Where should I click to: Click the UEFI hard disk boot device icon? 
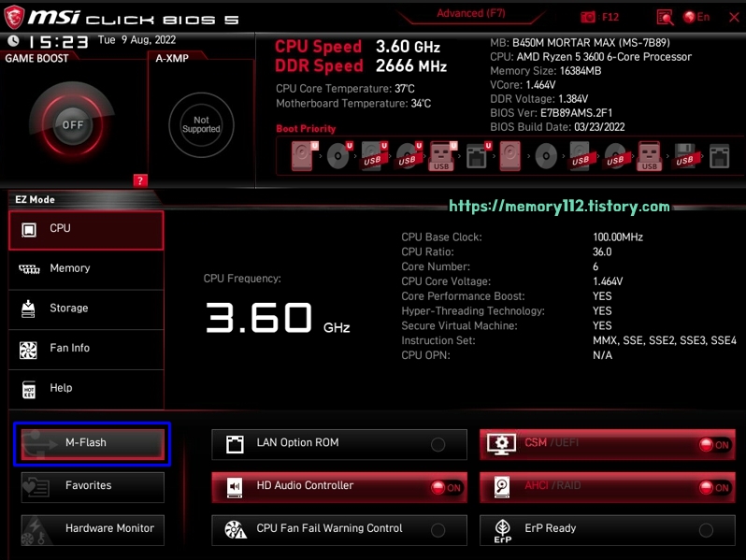pyautogui.click(x=304, y=155)
